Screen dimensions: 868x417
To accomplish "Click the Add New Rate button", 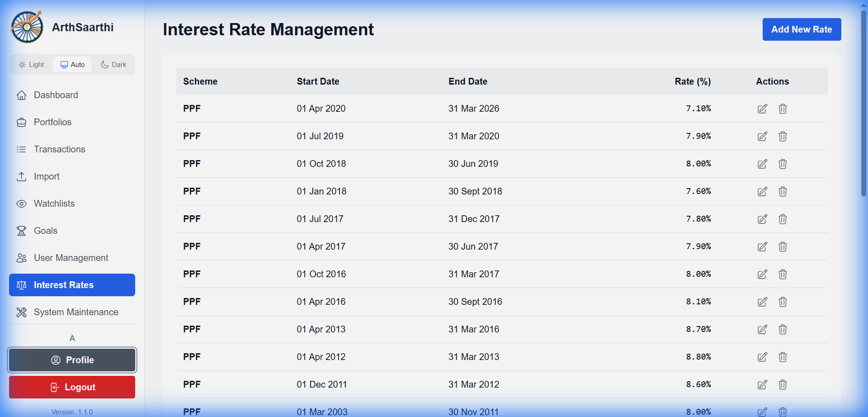I will (802, 29).
